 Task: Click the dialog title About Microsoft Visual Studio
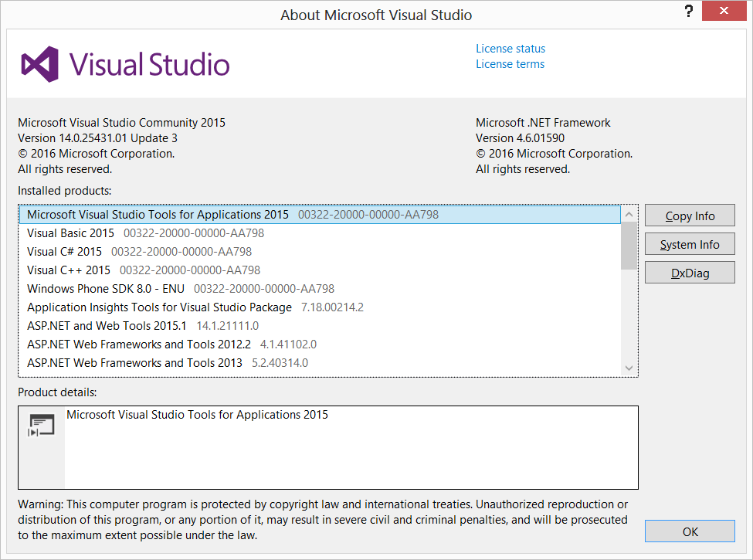[376, 15]
